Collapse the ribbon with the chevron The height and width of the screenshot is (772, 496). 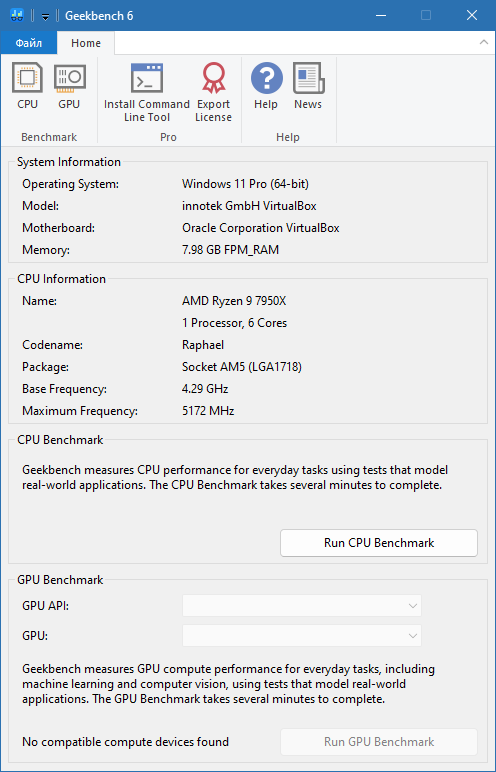point(484,42)
